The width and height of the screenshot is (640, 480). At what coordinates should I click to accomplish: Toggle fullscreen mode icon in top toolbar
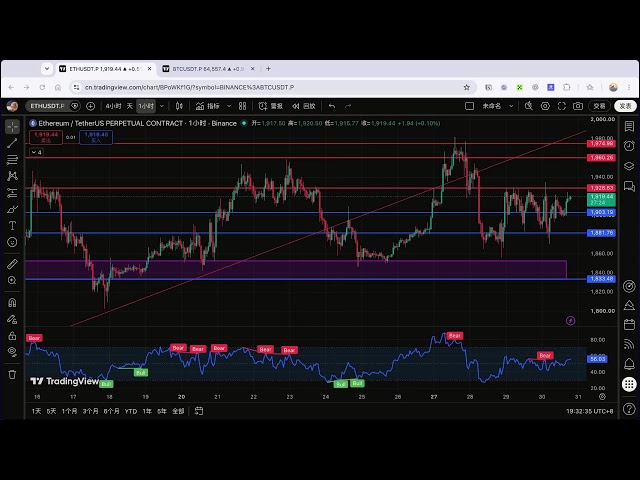point(562,106)
